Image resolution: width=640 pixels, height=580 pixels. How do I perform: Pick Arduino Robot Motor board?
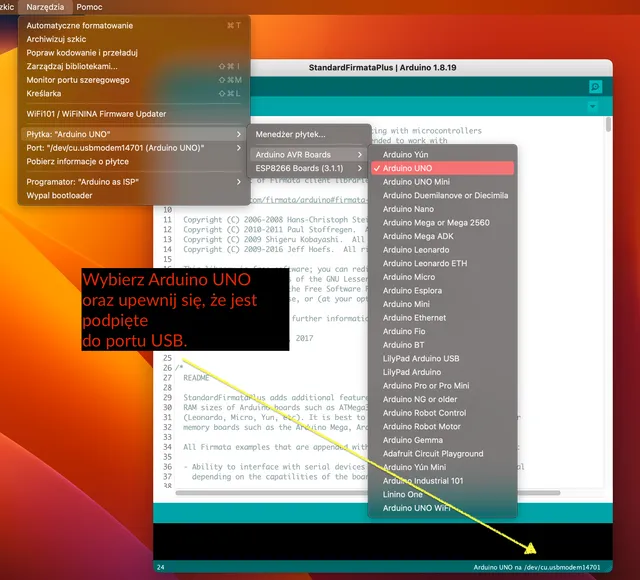tap(442, 427)
